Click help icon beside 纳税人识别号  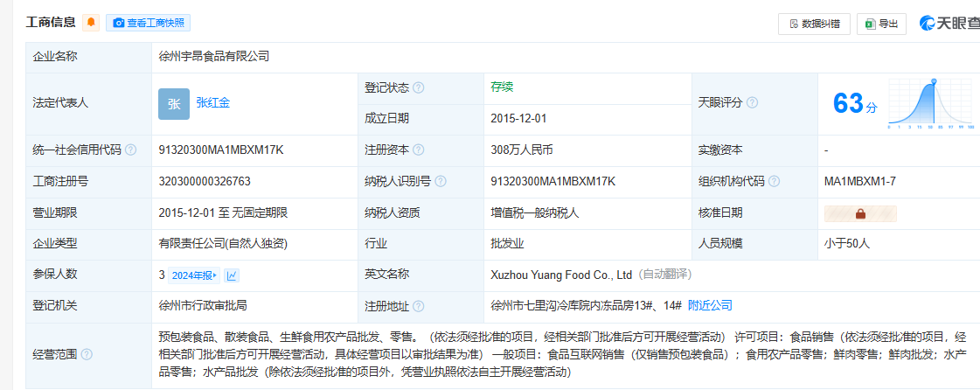click(x=441, y=181)
